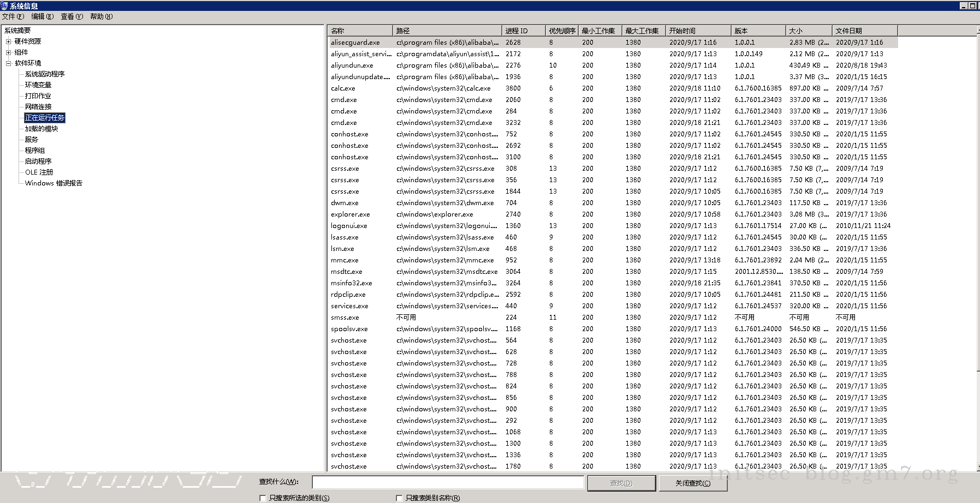Select 服务 in the tree
The width and height of the screenshot is (980, 503).
pos(32,140)
